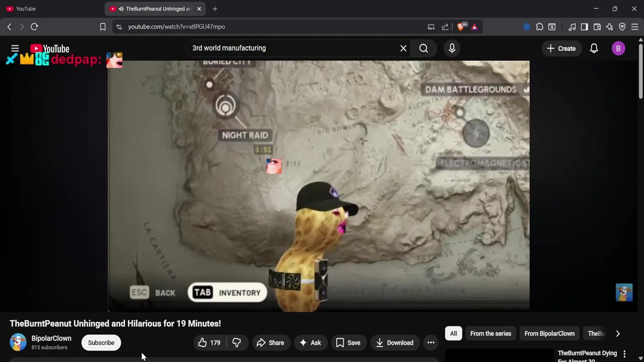
Task: Open Leo AI sparkle icon
Action: click(610, 27)
